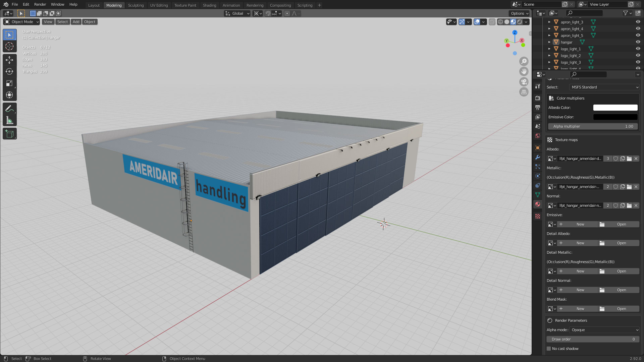Screen dimensions: 644x362
Task: Open the MSFS Standard material dropdown
Action: [604, 87]
